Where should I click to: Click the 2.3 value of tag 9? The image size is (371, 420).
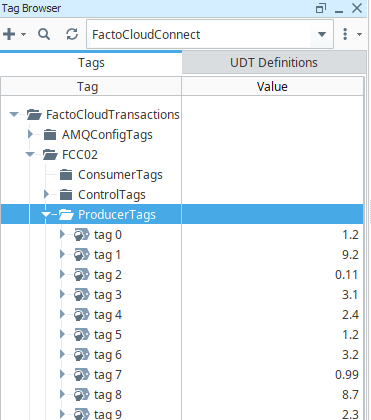[x=350, y=414]
